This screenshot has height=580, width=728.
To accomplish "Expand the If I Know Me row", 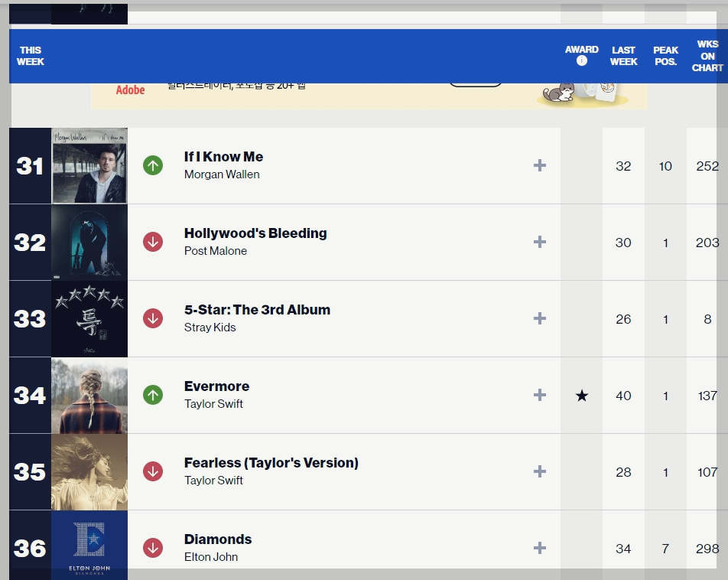I will 540,165.
